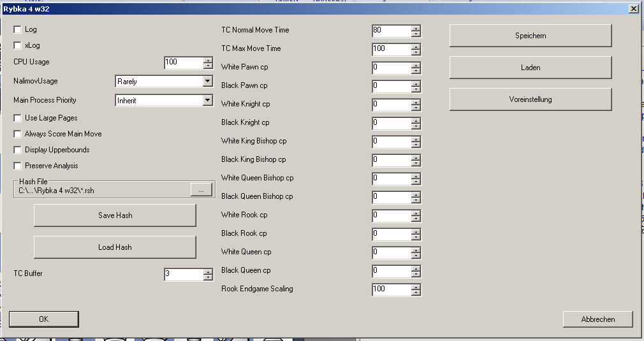Decrease Black Rook cp value
The height and width of the screenshot is (341, 644).
coord(416,236)
